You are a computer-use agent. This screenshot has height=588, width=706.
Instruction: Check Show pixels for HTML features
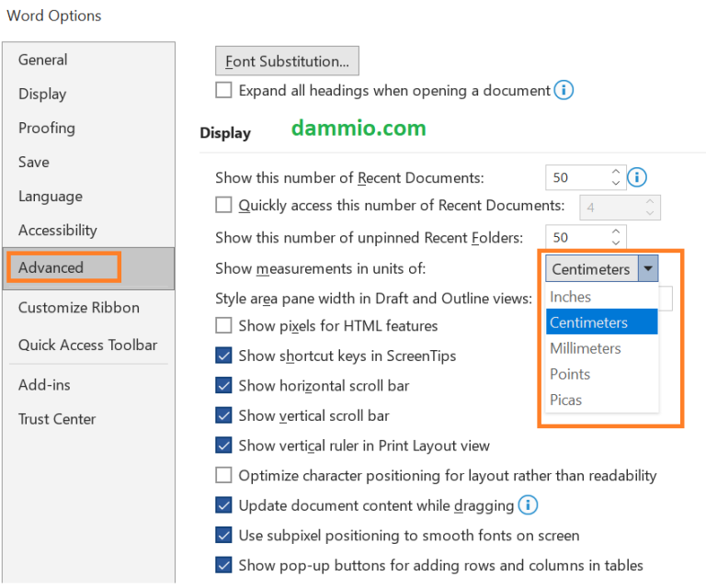pyautogui.click(x=223, y=325)
